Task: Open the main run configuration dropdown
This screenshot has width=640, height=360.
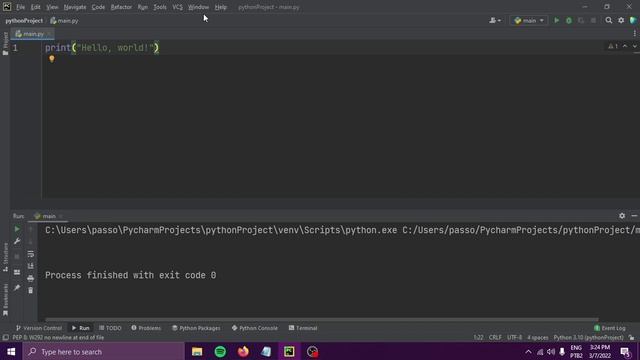Action: [x=529, y=20]
